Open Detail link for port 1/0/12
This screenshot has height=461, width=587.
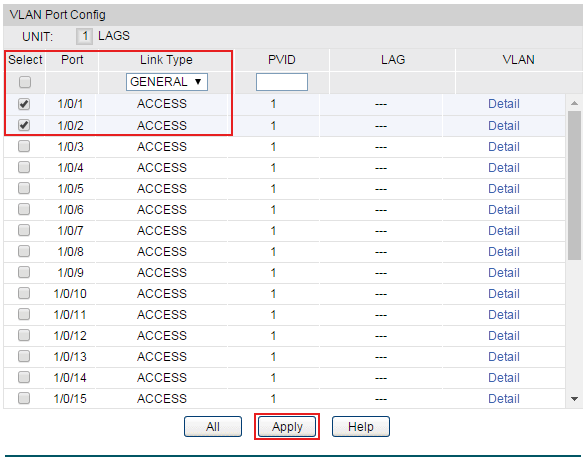tap(504, 336)
